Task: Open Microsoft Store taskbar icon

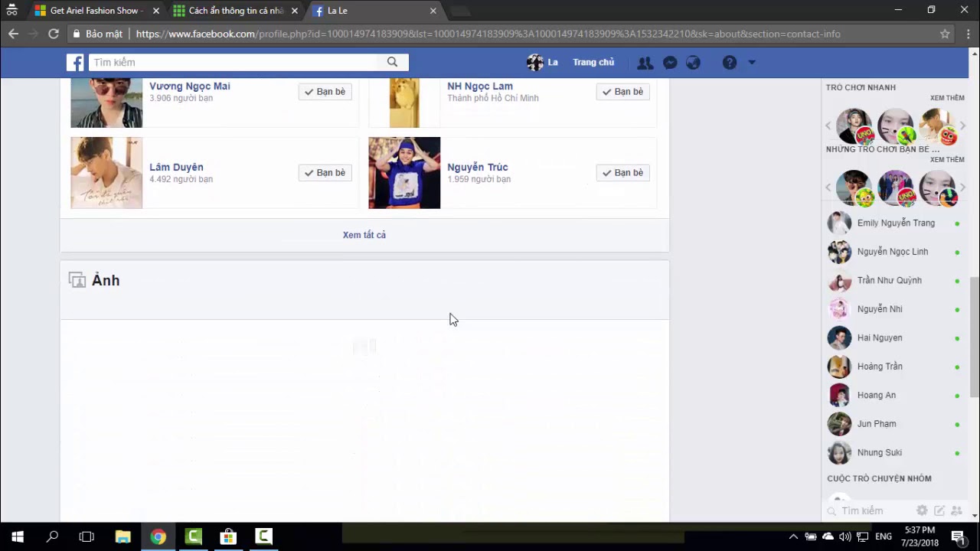Action: (x=228, y=536)
